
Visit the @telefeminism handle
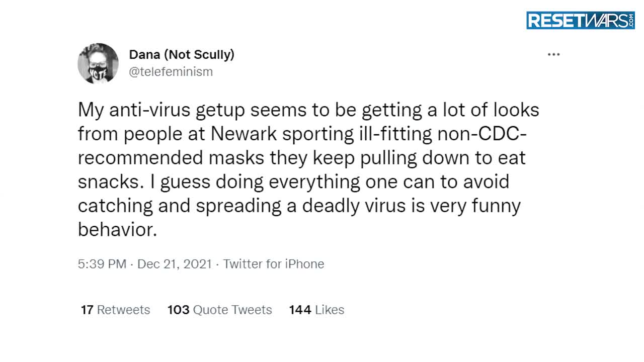(x=171, y=71)
